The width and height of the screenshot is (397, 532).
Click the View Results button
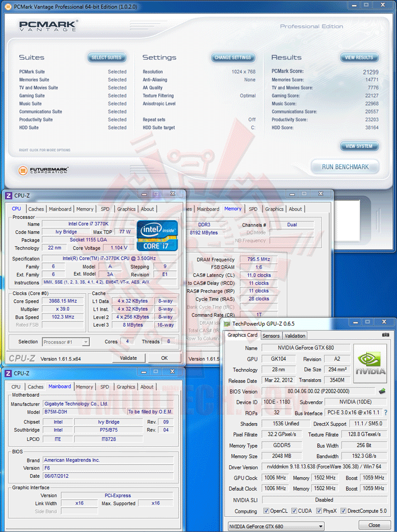click(359, 58)
